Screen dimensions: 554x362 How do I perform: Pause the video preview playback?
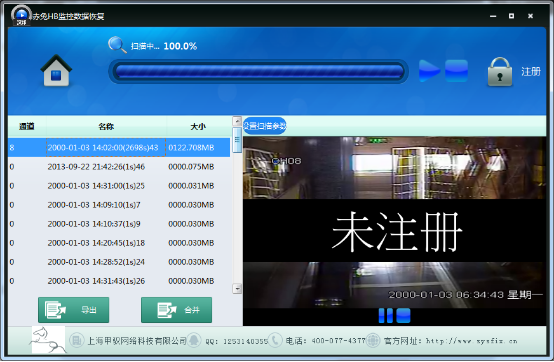385,315
